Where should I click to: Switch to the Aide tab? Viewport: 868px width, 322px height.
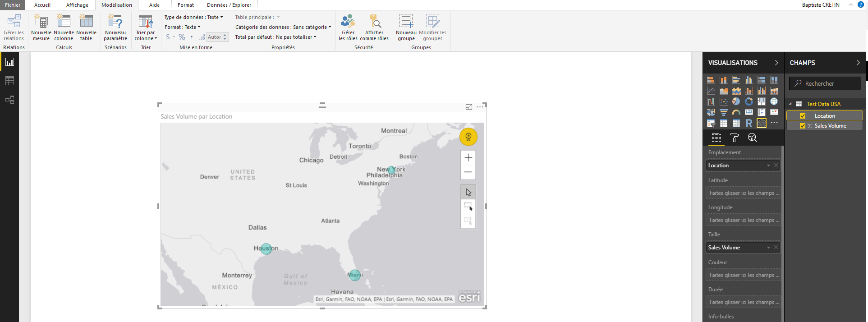click(x=154, y=5)
